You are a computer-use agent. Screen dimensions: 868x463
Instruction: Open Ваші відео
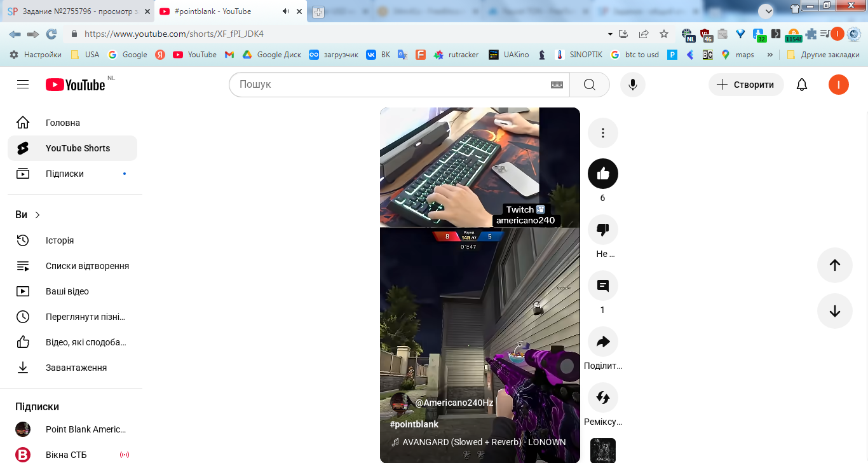click(x=72, y=291)
